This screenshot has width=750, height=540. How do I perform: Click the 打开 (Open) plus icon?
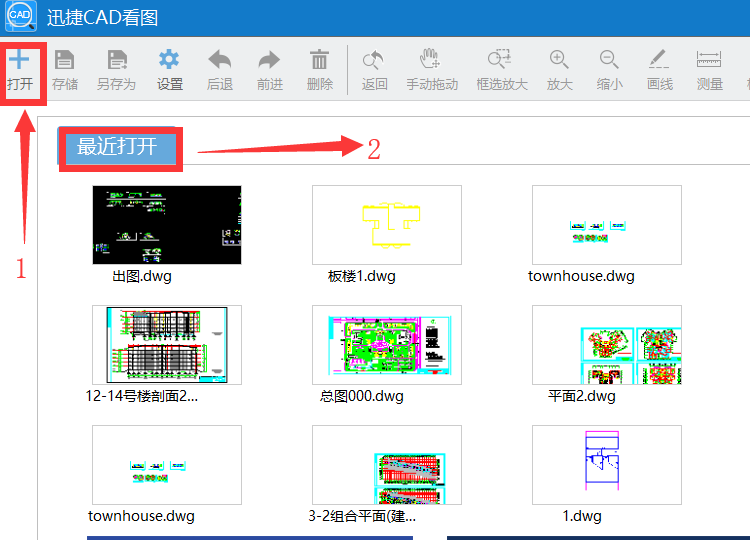20,60
